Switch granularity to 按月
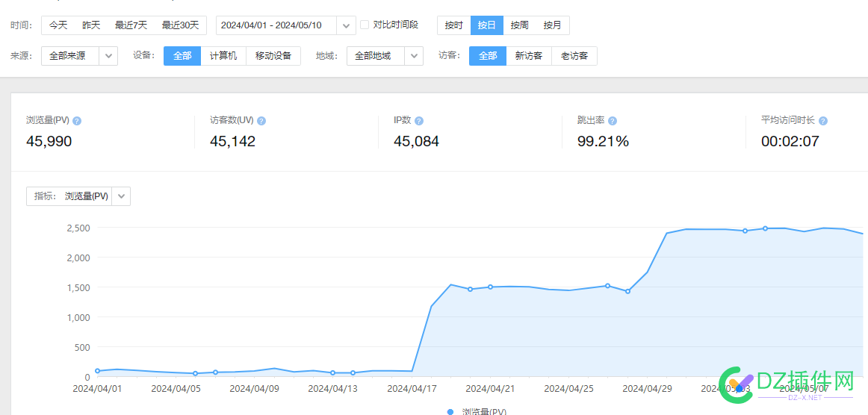The width and height of the screenshot is (868, 415). tap(553, 25)
